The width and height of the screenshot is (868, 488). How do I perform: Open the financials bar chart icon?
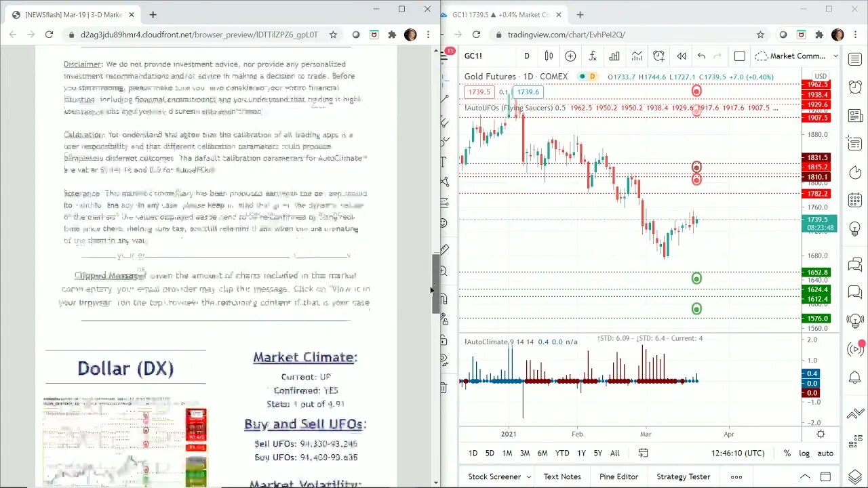pos(614,56)
